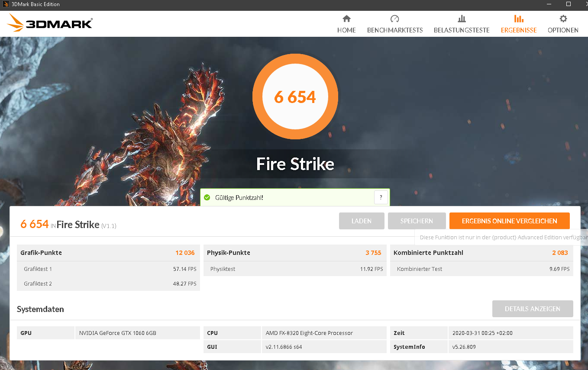
Task: Click the SystemInfo label cell
Action: (419, 347)
